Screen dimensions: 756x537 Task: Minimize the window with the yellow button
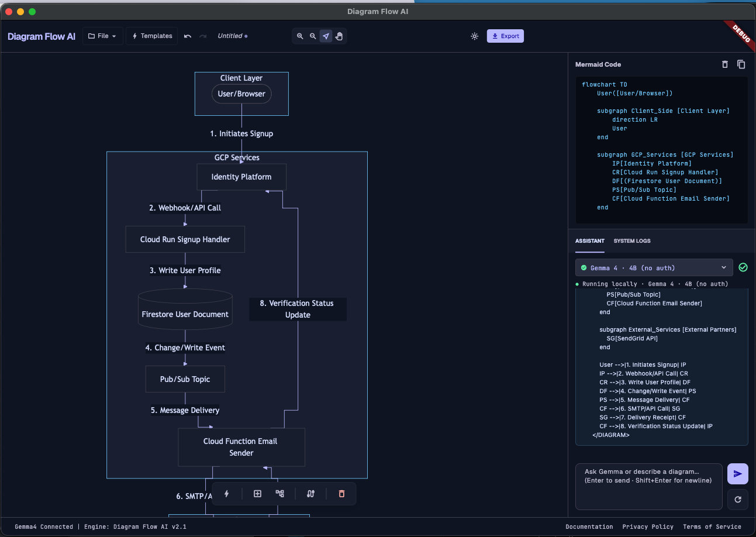point(20,12)
